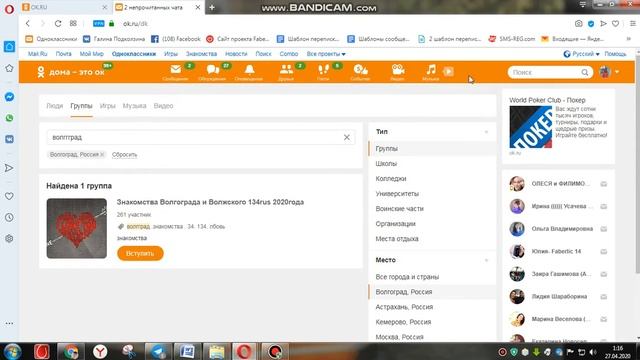The height and width of the screenshot is (360, 640).
Task: Open the Music note icon in orange bar
Action: pos(431,69)
